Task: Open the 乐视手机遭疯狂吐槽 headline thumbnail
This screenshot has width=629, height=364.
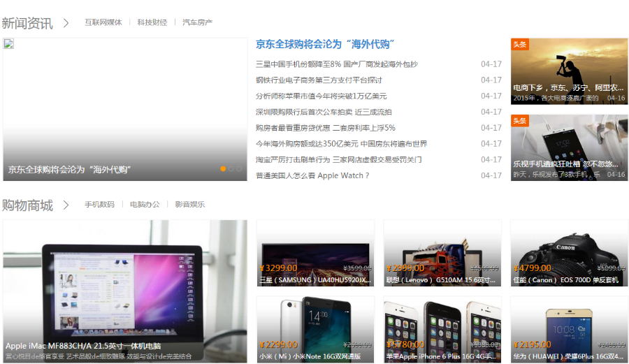Action: (569, 147)
